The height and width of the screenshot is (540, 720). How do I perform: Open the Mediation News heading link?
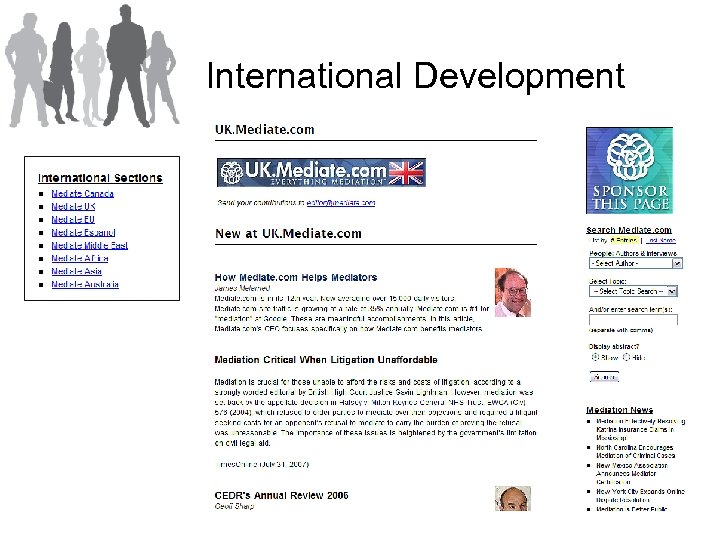(619, 410)
